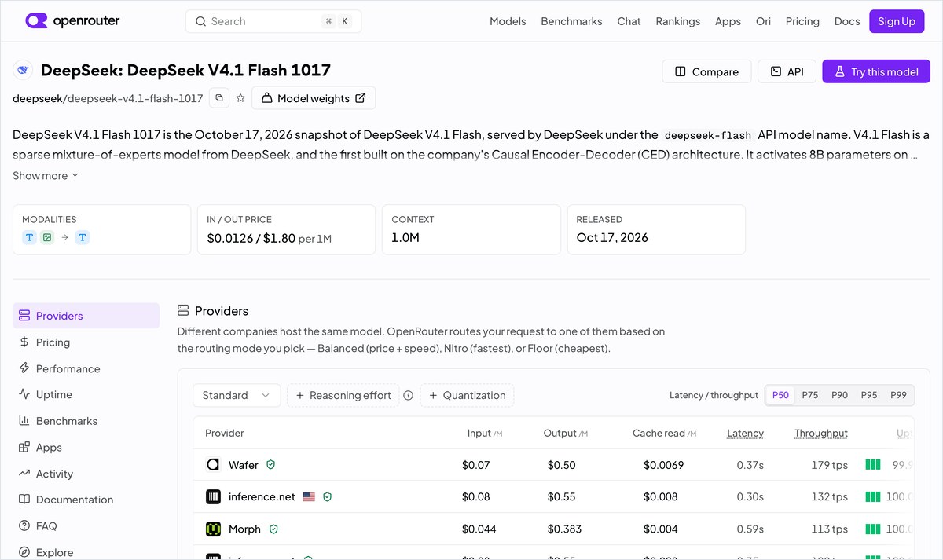This screenshot has height=560, width=943.
Task: Expand the description with Show more
Action: point(46,175)
